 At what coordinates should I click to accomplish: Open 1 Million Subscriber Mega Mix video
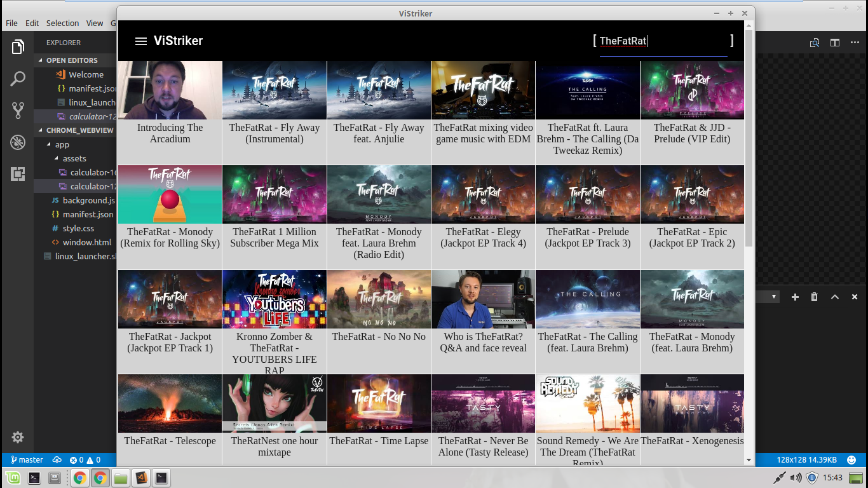275,194
